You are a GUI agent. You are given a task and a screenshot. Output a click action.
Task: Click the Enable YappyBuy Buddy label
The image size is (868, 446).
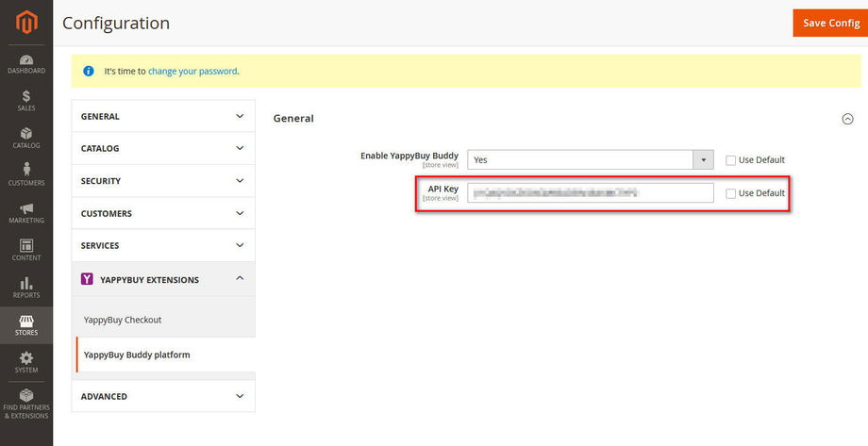point(409,156)
